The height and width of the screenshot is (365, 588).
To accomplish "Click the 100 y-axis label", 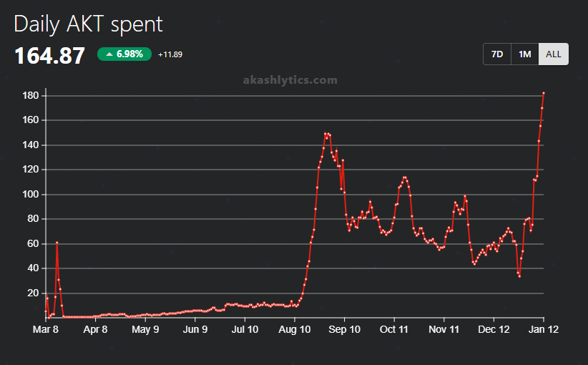I will 31,195.
